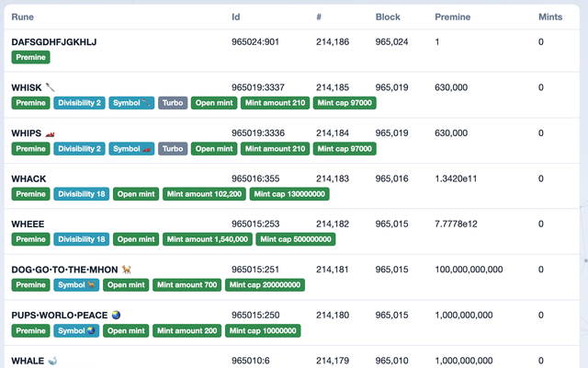Click Turbo tag in WHISK row
The image size is (588, 368).
pyautogui.click(x=173, y=103)
